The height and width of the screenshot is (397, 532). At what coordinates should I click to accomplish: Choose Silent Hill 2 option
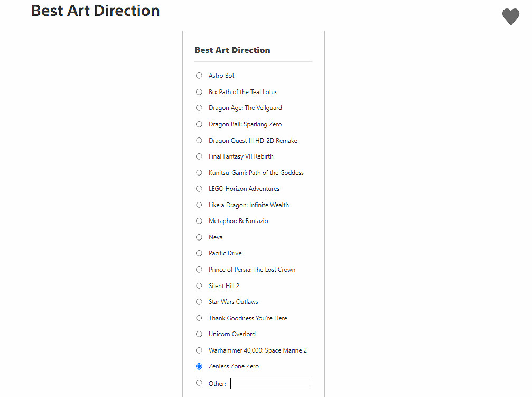pos(199,286)
